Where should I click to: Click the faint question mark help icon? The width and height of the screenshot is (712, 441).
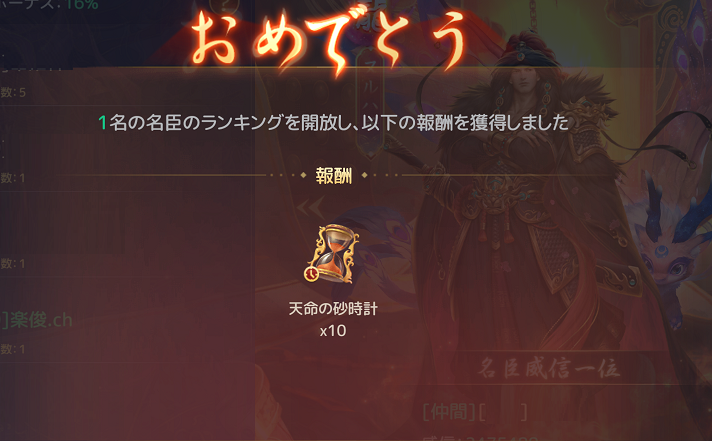tap(224, 6)
